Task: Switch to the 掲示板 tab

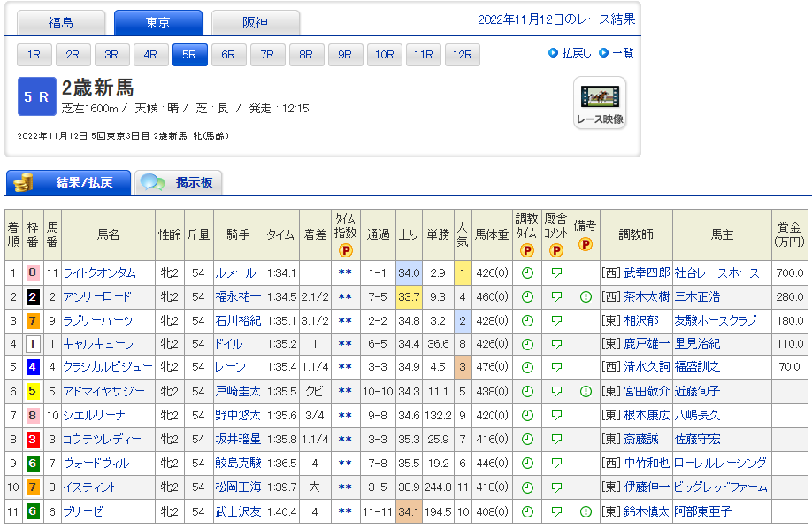Action: point(179,182)
